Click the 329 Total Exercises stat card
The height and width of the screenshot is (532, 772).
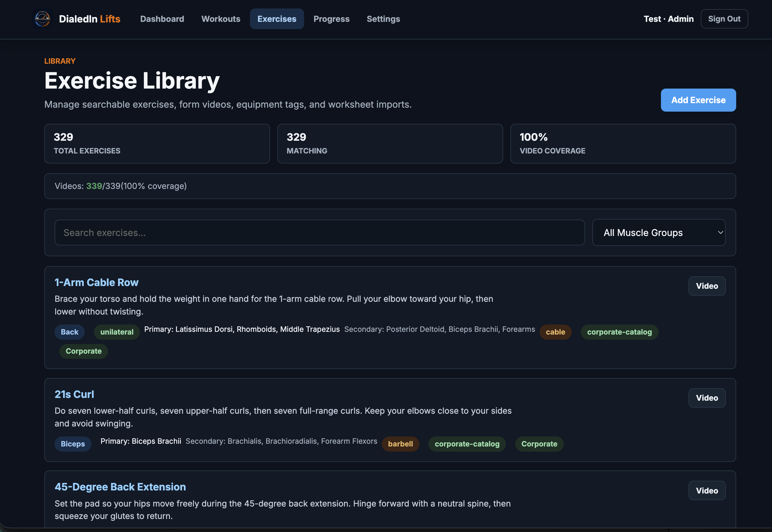point(157,144)
